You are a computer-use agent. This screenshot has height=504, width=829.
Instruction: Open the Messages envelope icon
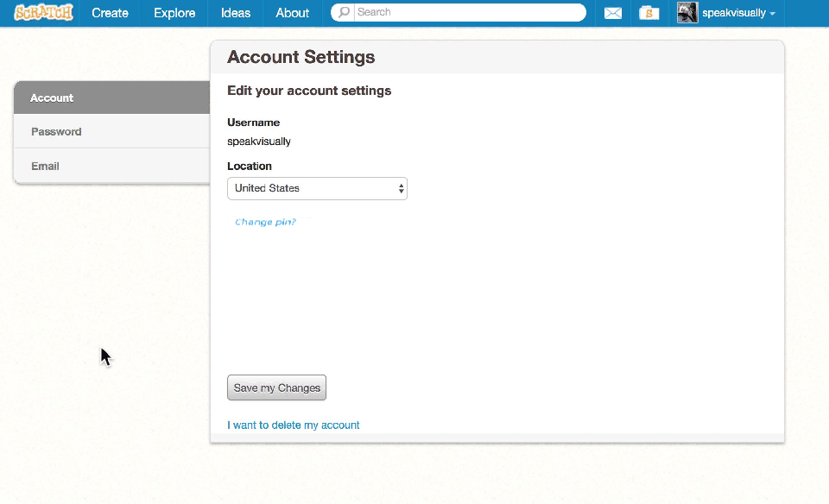coord(613,13)
